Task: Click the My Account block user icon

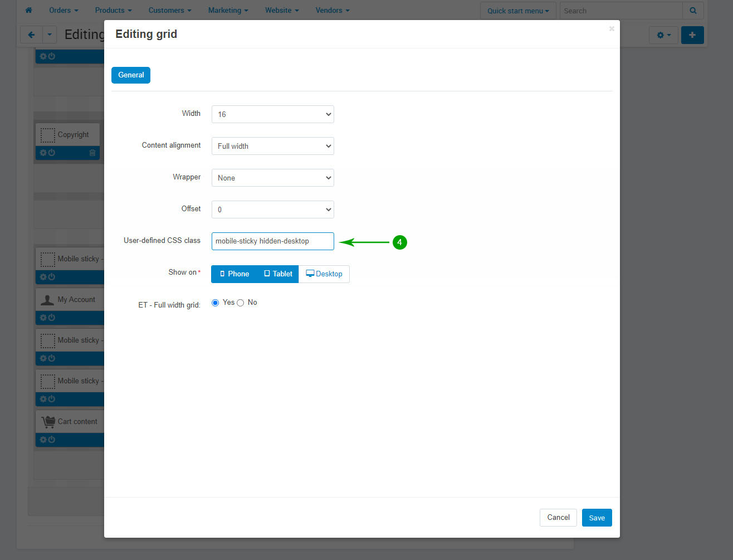Action: (48, 300)
